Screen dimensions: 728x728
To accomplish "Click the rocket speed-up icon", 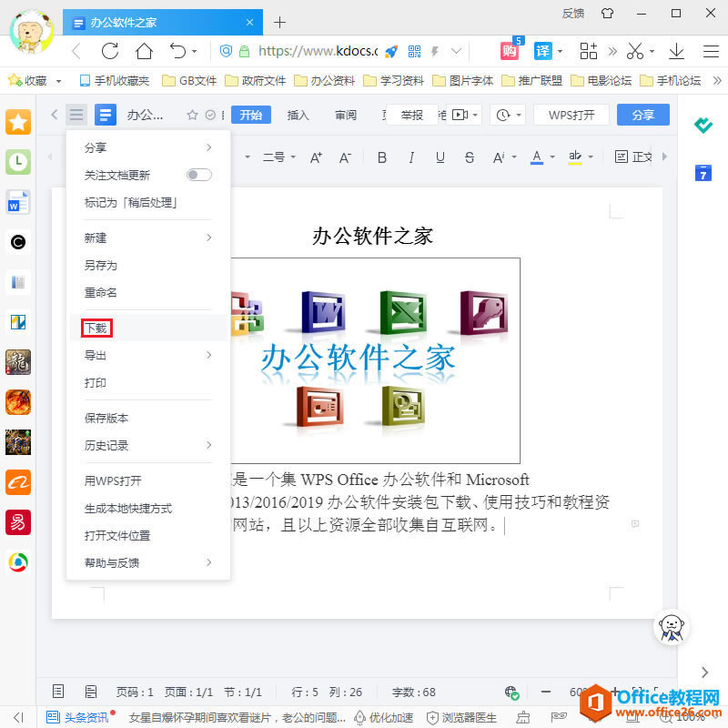I will (391, 51).
